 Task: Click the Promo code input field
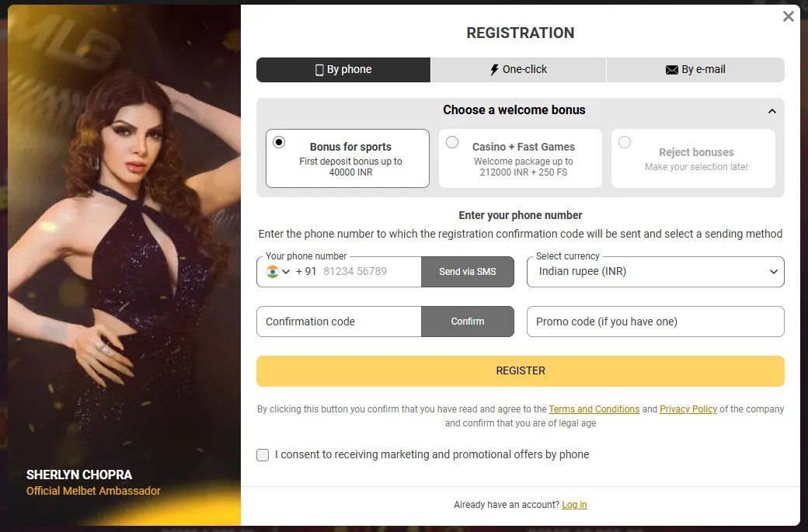[655, 322]
